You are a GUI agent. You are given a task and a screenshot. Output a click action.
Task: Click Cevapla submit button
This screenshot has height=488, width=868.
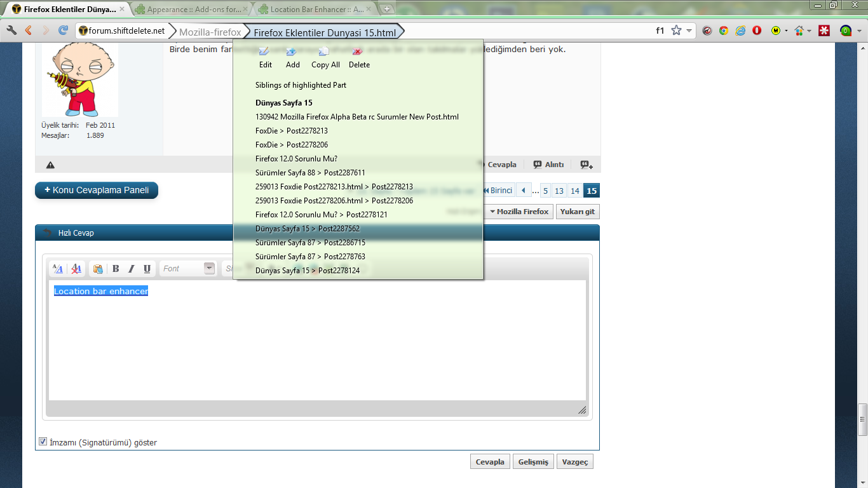coord(490,462)
